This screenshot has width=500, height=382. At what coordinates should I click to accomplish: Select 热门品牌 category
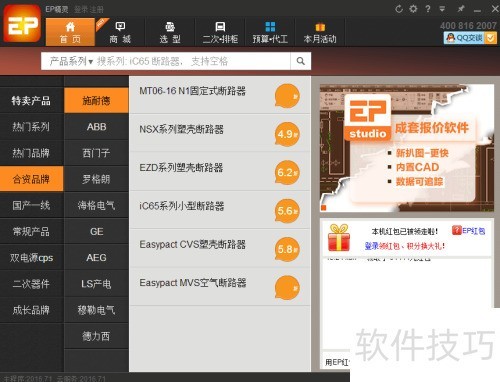(x=31, y=153)
